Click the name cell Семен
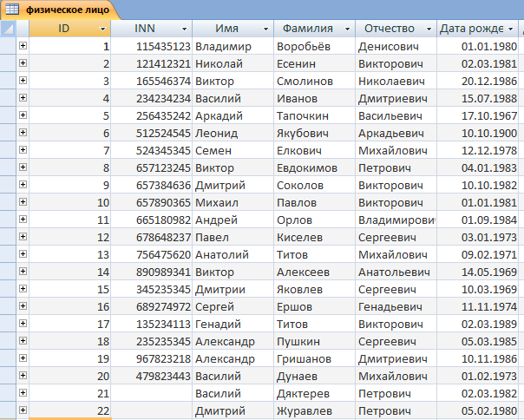 233,150
